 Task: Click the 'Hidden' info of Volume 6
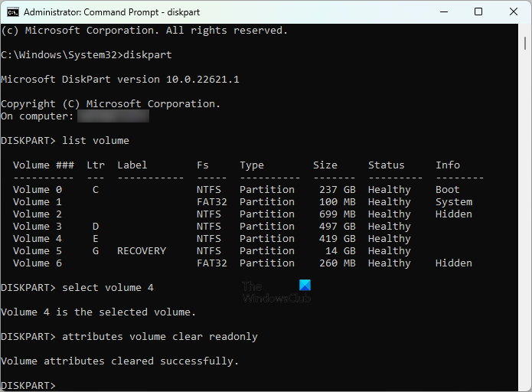pyautogui.click(x=453, y=263)
